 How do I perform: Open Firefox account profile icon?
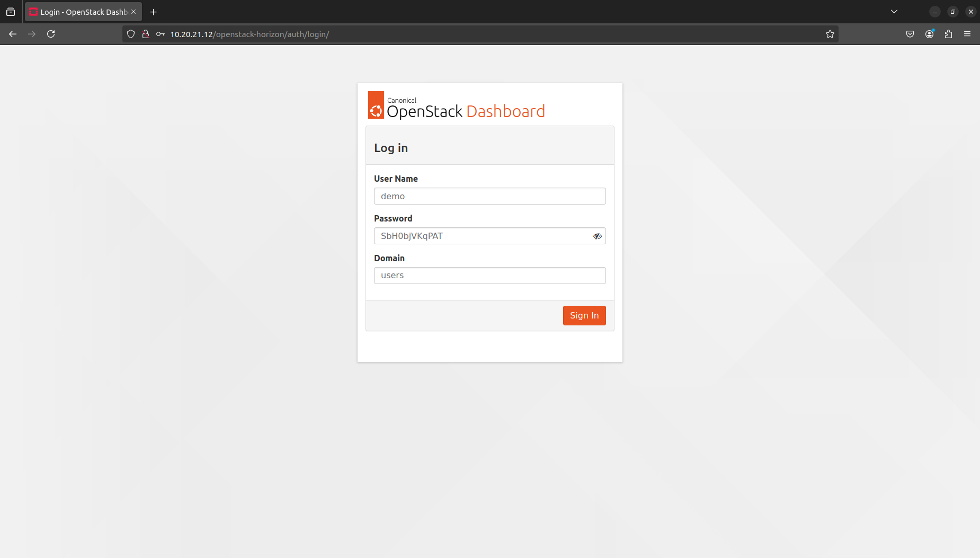tap(930, 34)
